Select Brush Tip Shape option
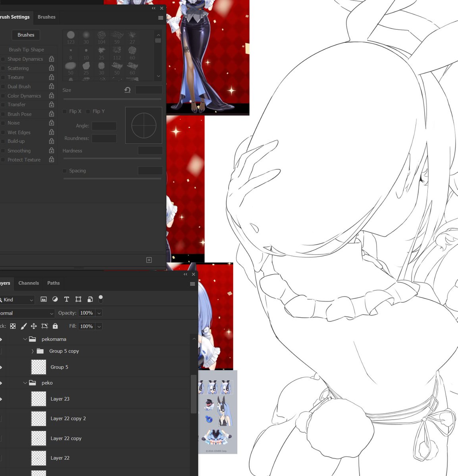The width and height of the screenshot is (458, 476). coord(27,50)
